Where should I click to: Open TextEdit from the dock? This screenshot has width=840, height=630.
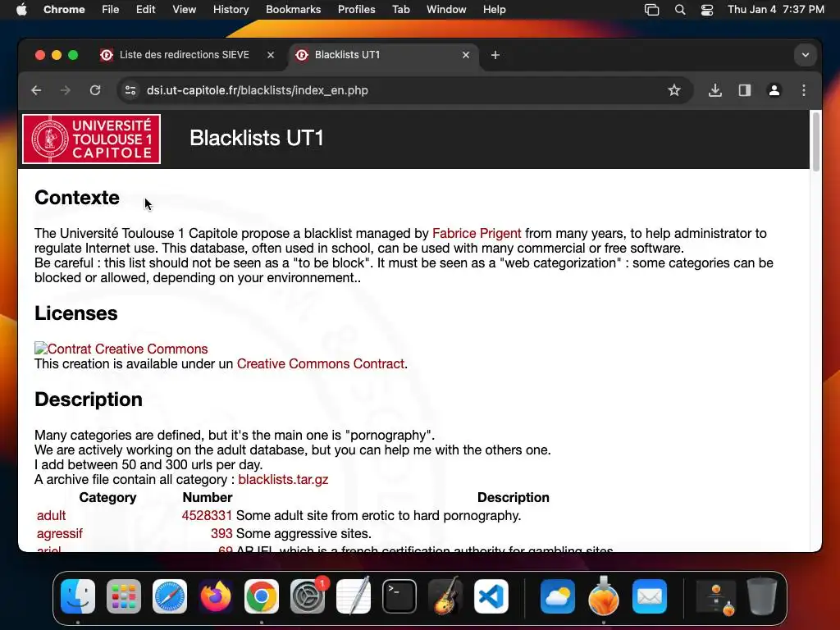[x=354, y=596]
